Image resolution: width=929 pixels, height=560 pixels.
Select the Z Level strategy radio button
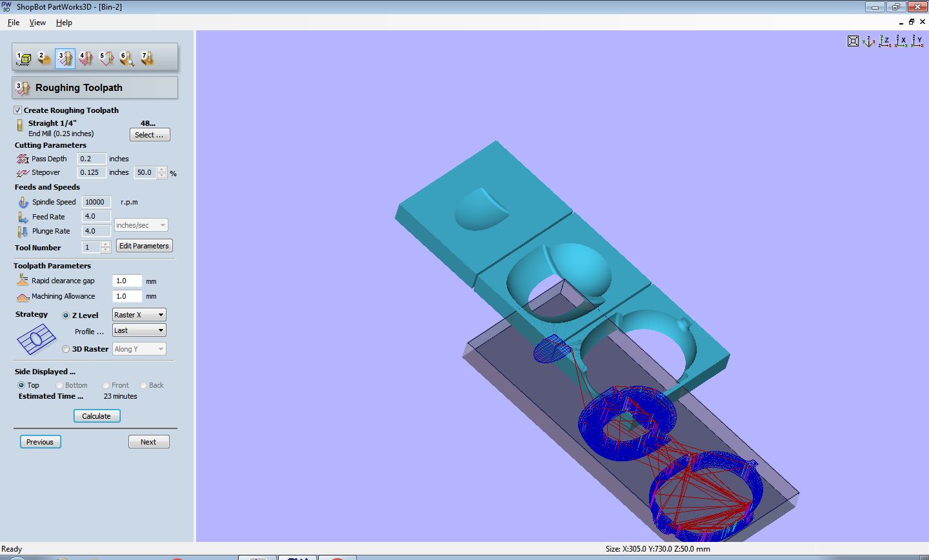click(x=66, y=315)
